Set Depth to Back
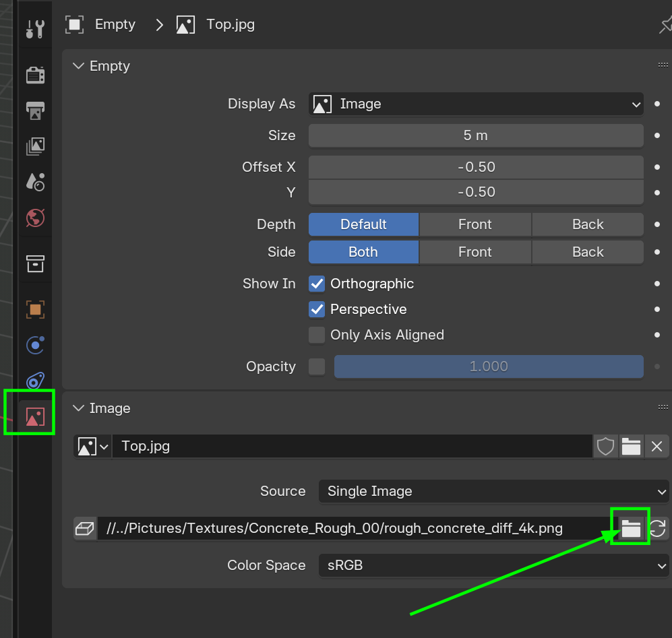The image size is (672, 638). point(588,224)
